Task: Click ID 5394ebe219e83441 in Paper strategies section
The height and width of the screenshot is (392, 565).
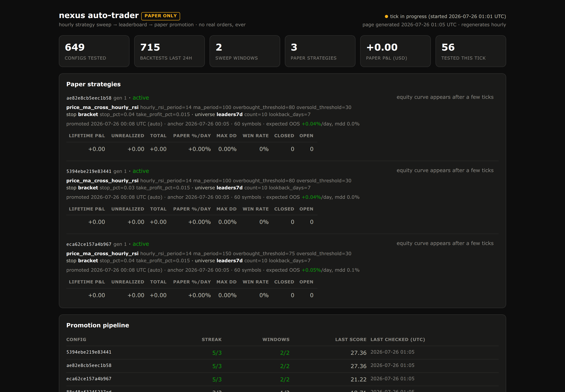Action: 89,171
